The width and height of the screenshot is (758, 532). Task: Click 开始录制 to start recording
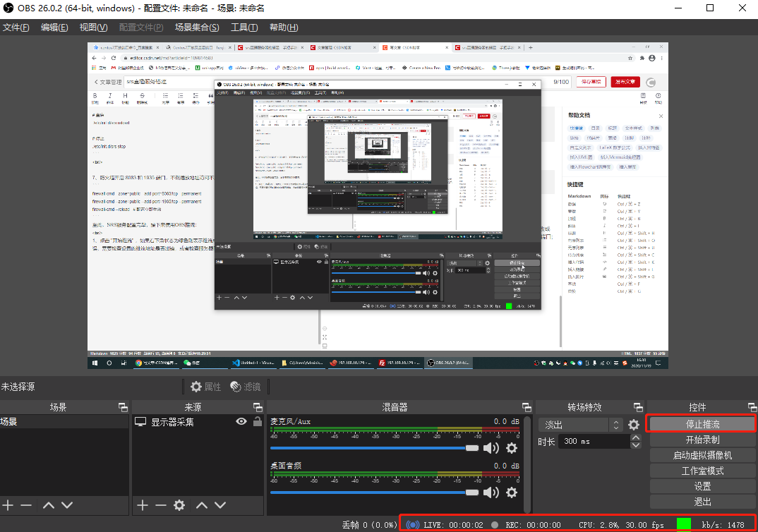(x=702, y=440)
